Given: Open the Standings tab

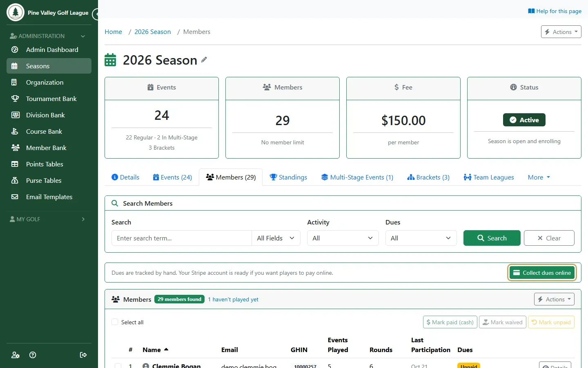Looking at the screenshot, I should click(288, 177).
